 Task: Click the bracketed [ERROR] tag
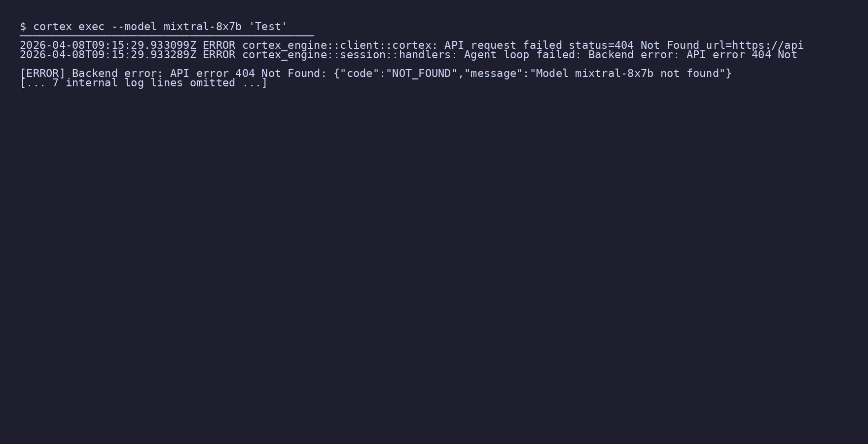point(42,74)
